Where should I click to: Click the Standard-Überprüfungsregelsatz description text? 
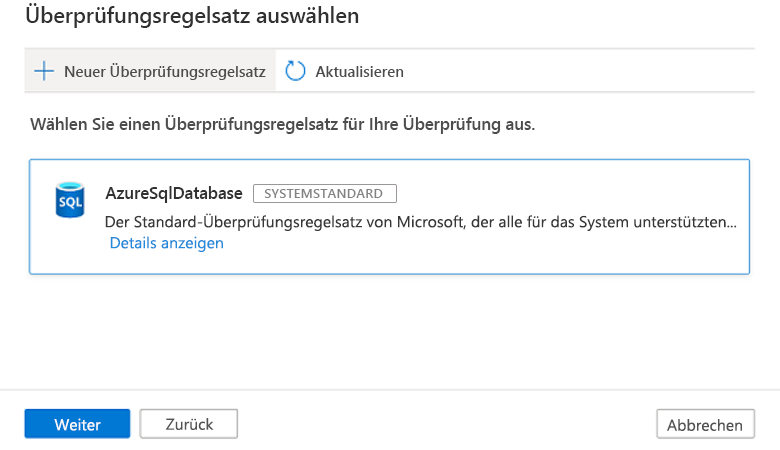point(421,222)
